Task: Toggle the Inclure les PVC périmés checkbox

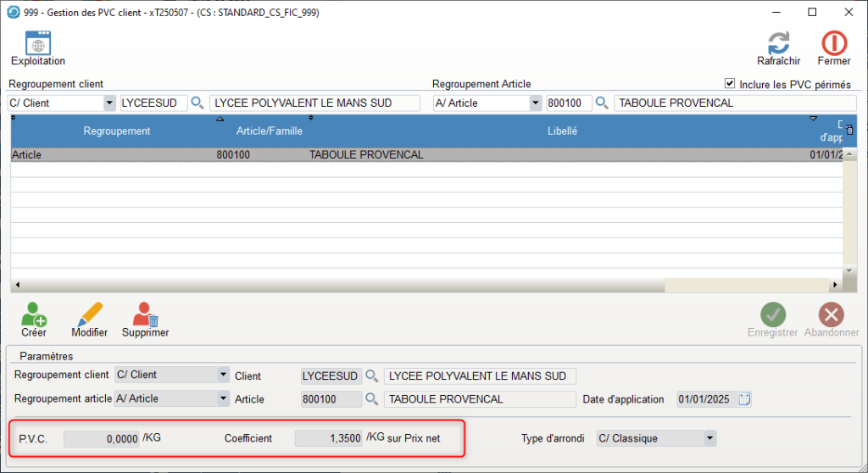Action: tap(729, 84)
